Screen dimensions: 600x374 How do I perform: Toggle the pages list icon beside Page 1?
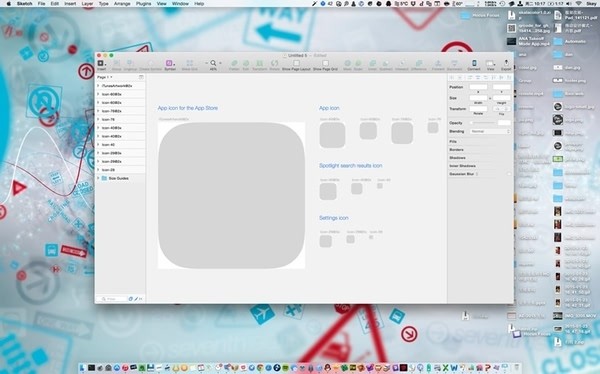[141, 77]
